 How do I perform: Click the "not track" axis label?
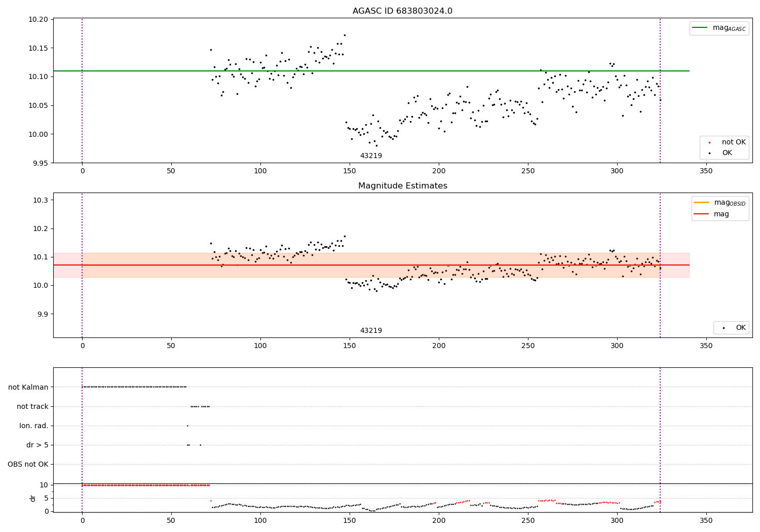(32, 406)
